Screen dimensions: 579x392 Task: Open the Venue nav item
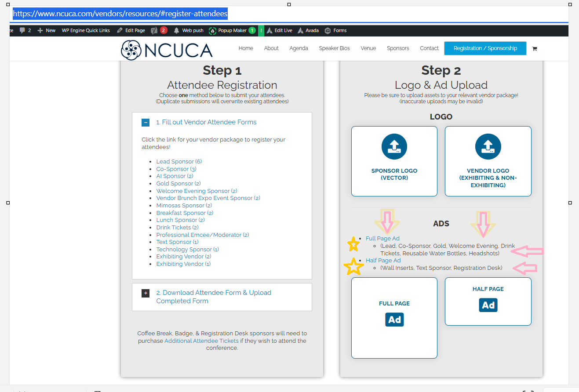[368, 48]
